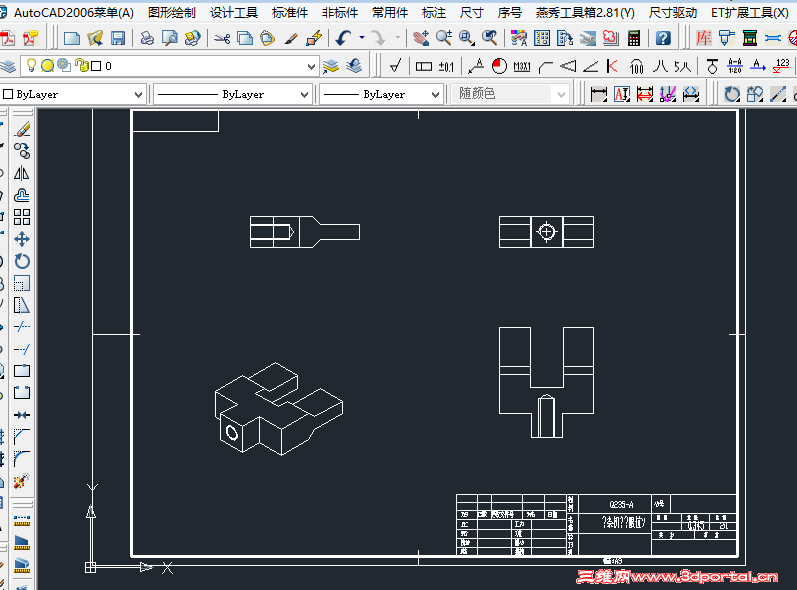Open the 常用件 menu
Image resolution: width=797 pixels, height=590 pixels.
tap(390, 13)
